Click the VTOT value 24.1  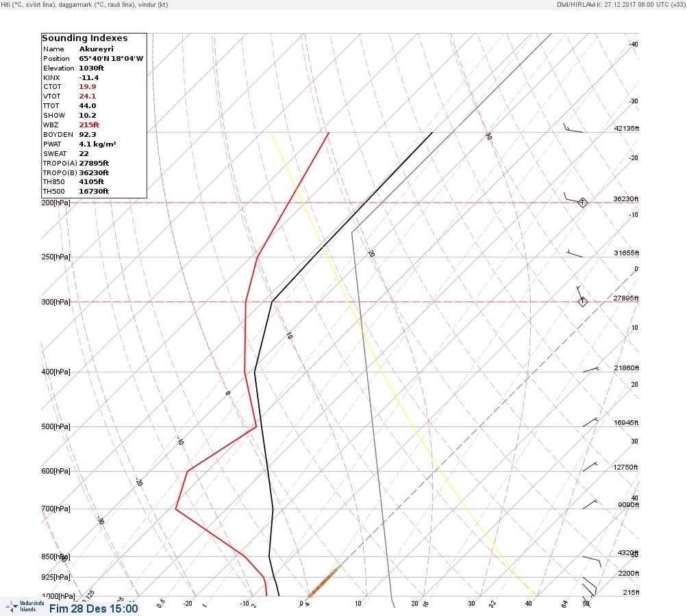tap(88, 97)
